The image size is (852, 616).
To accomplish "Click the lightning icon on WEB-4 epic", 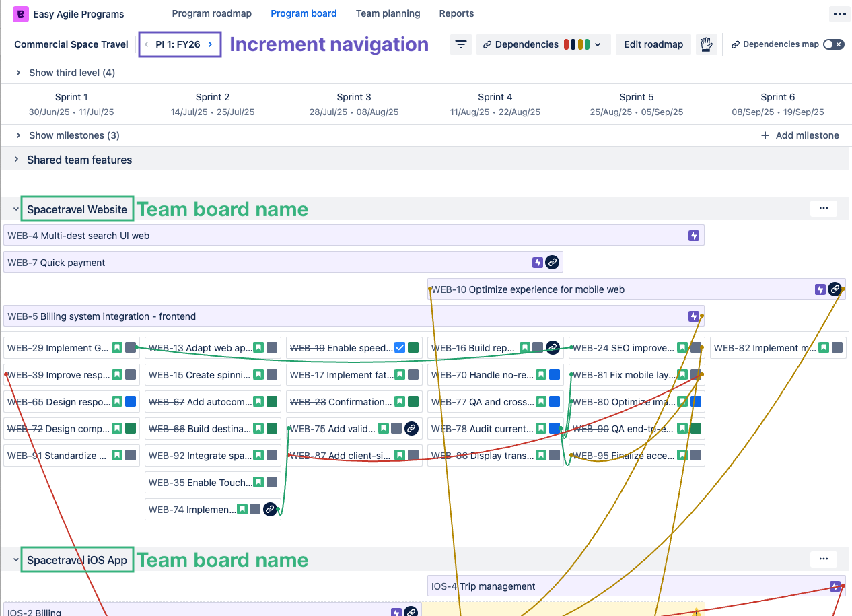I will coord(693,236).
